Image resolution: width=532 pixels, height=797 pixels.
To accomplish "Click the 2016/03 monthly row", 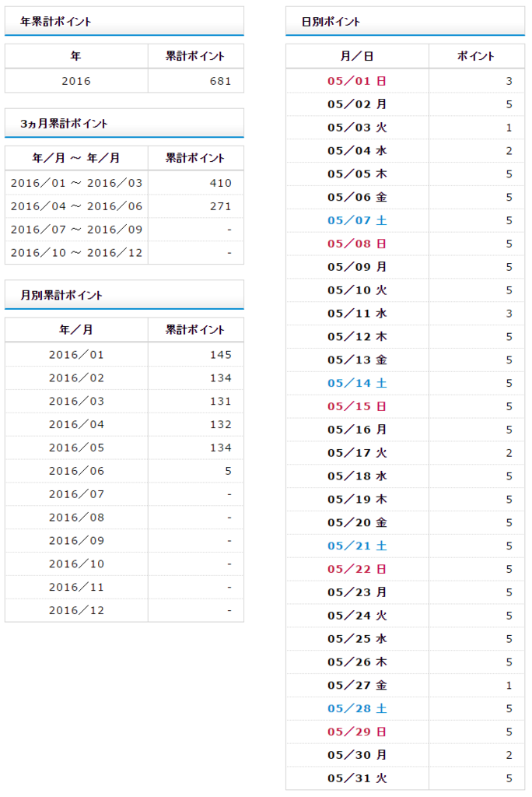I will click(x=124, y=401).
